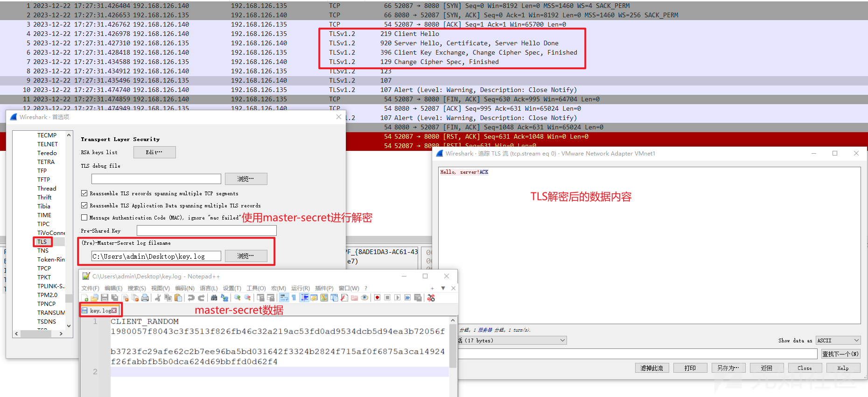Click the Zoom Out icon in Notepad++
This screenshot has height=397, width=868.
point(247,298)
